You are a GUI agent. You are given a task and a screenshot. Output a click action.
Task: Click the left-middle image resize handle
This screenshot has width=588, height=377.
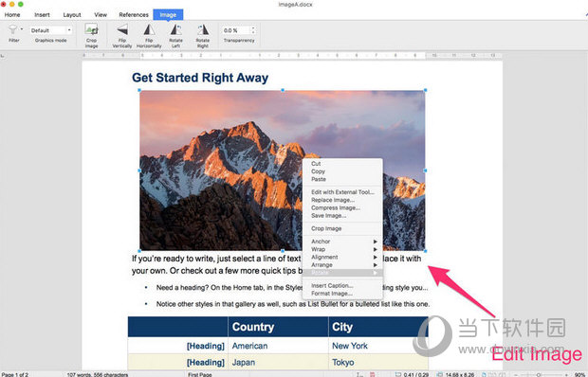tap(139, 171)
